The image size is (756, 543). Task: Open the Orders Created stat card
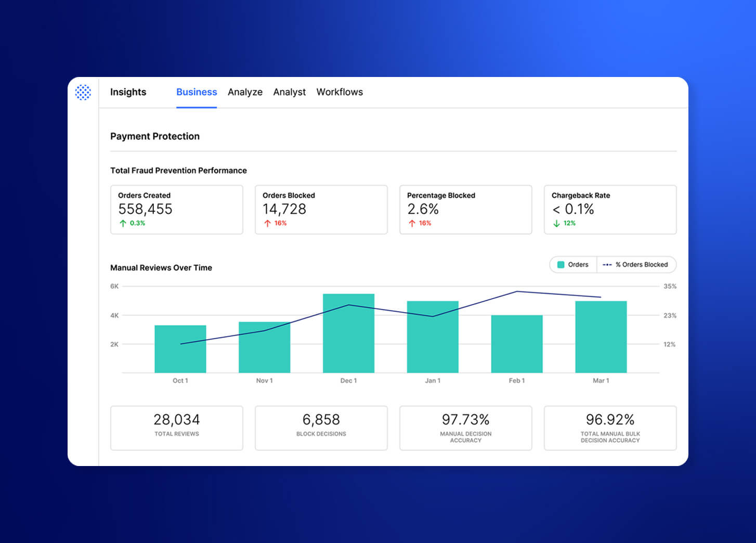pyautogui.click(x=176, y=210)
